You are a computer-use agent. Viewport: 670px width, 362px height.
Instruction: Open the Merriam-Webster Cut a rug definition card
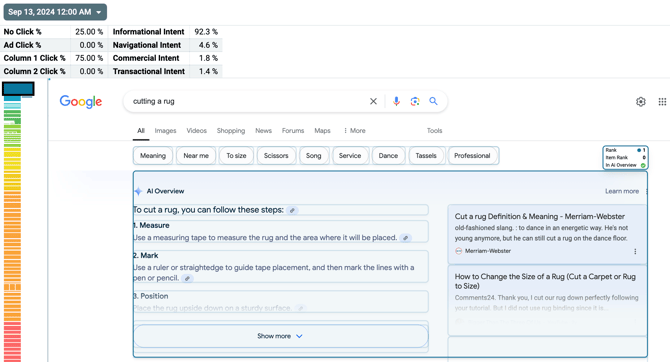click(547, 234)
